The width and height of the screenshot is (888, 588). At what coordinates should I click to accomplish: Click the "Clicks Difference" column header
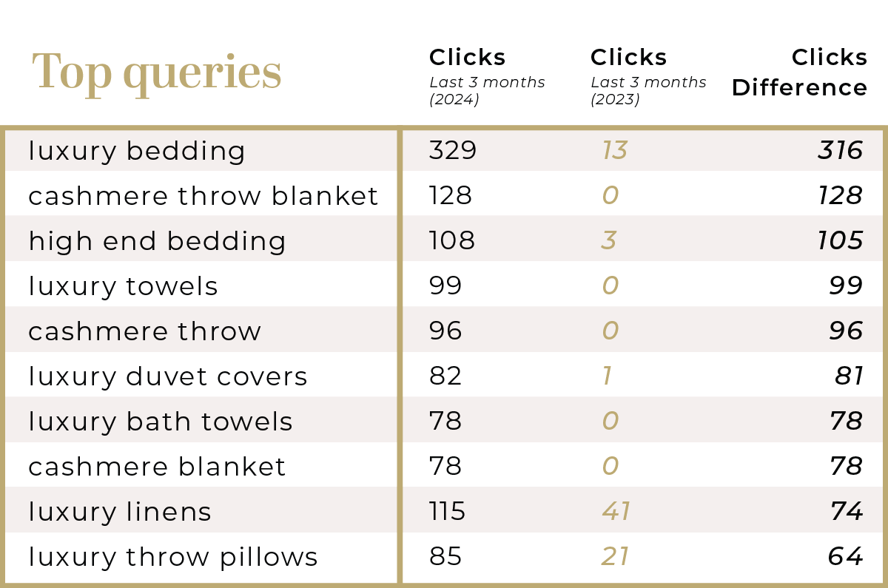click(x=799, y=72)
